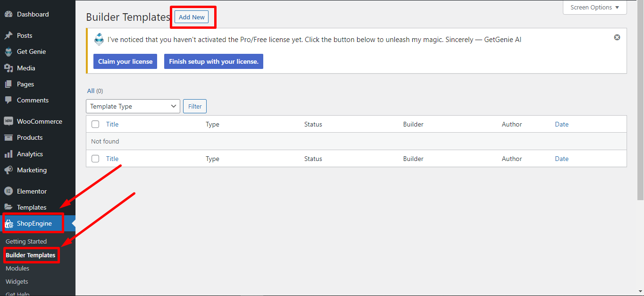This screenshot has width=644, height=296.
Task: Click the Comments bubble icon
Action: pos(8,100)
